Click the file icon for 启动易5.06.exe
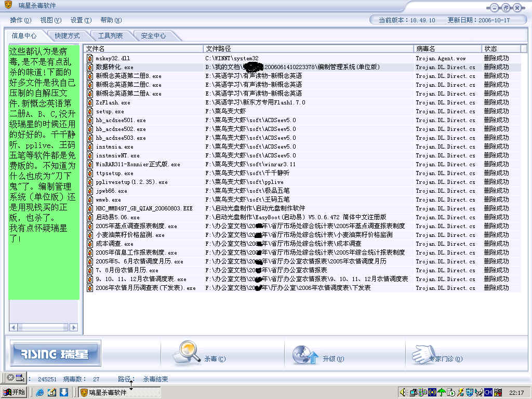The image size is (532, 399). pyautogui.click(x=89, y=217)
